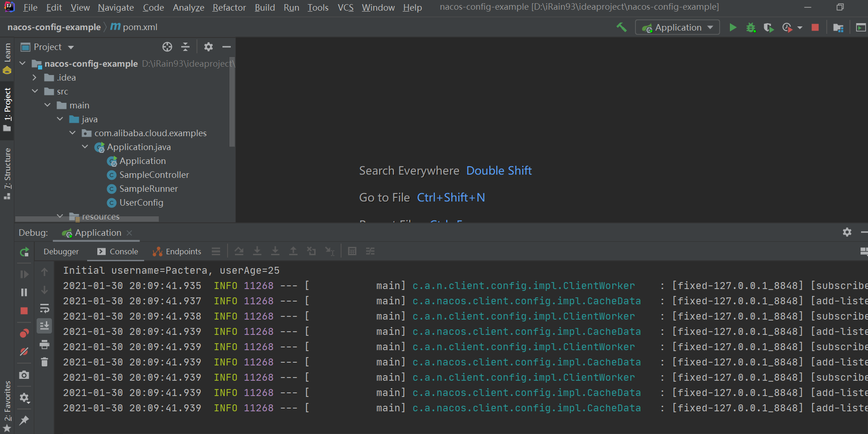Stop the running Application
Image resolution: width=868 pixels, height=434 pixels.
(815, 27)
